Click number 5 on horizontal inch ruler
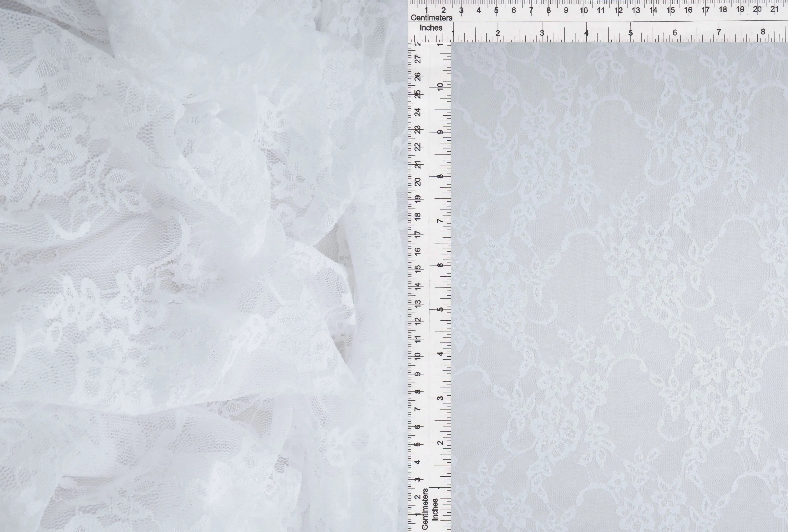Screen dimensions: 788x532 [630, 33]
